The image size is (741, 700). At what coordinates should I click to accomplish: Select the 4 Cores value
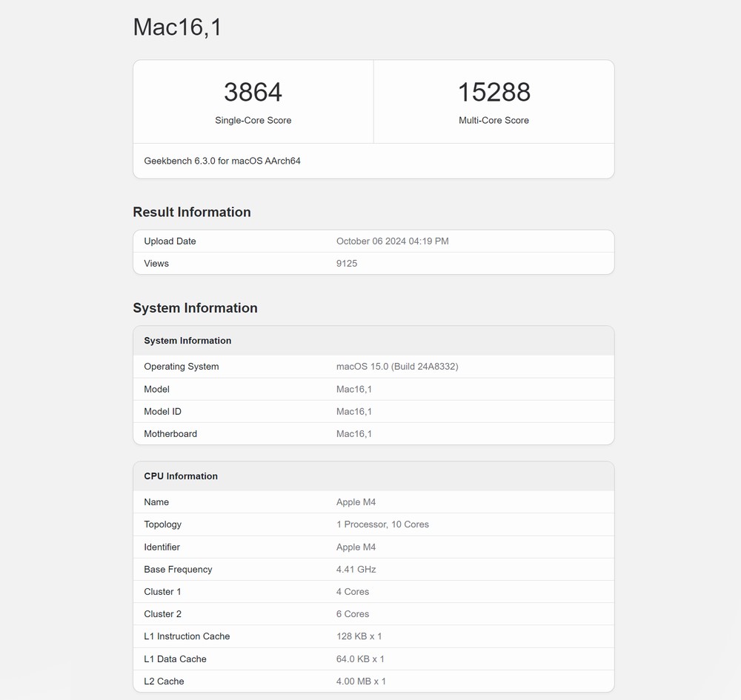(x=353, y=592)
